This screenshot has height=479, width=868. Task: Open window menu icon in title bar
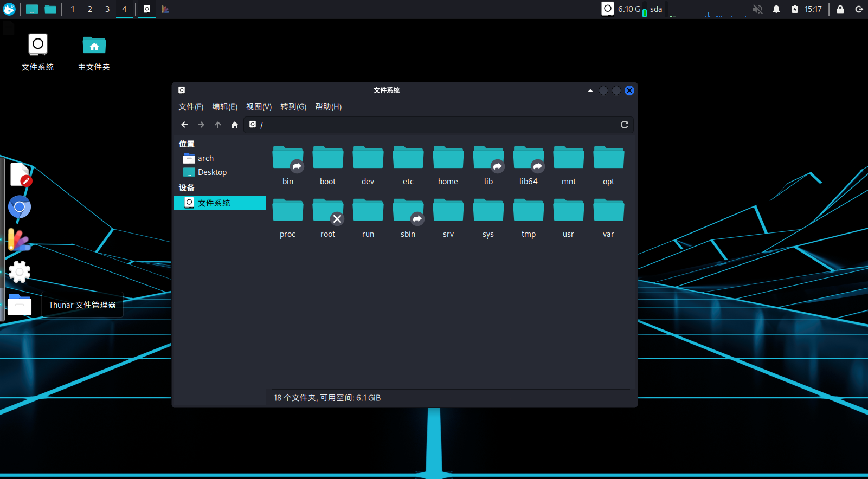(x=182, y=90)
